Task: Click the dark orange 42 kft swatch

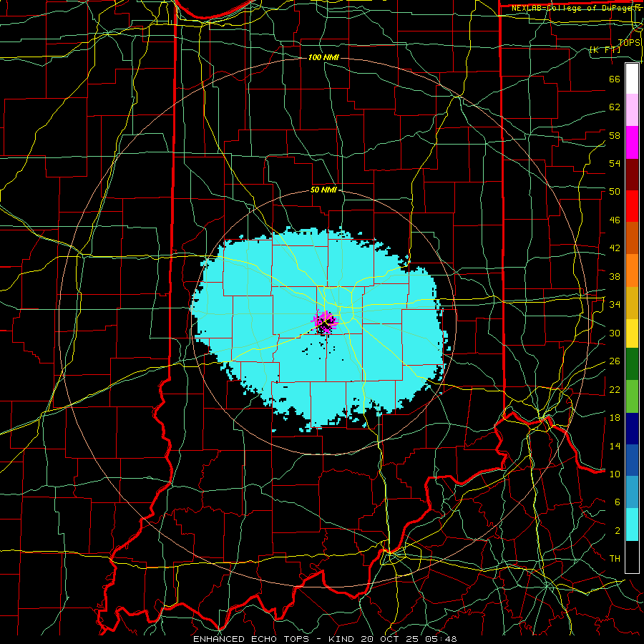Action: (632, 238)
